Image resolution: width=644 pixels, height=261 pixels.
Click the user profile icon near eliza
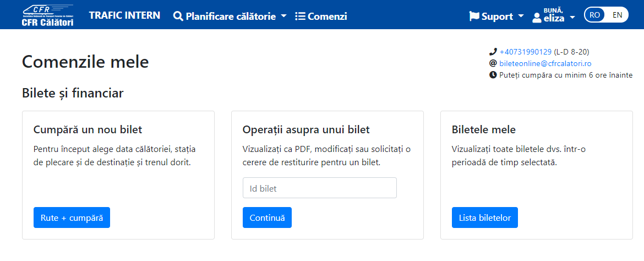click(537, 18)
